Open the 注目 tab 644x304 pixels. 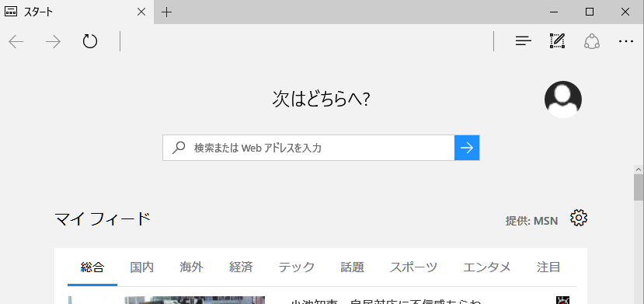click(x=548, y=267)
